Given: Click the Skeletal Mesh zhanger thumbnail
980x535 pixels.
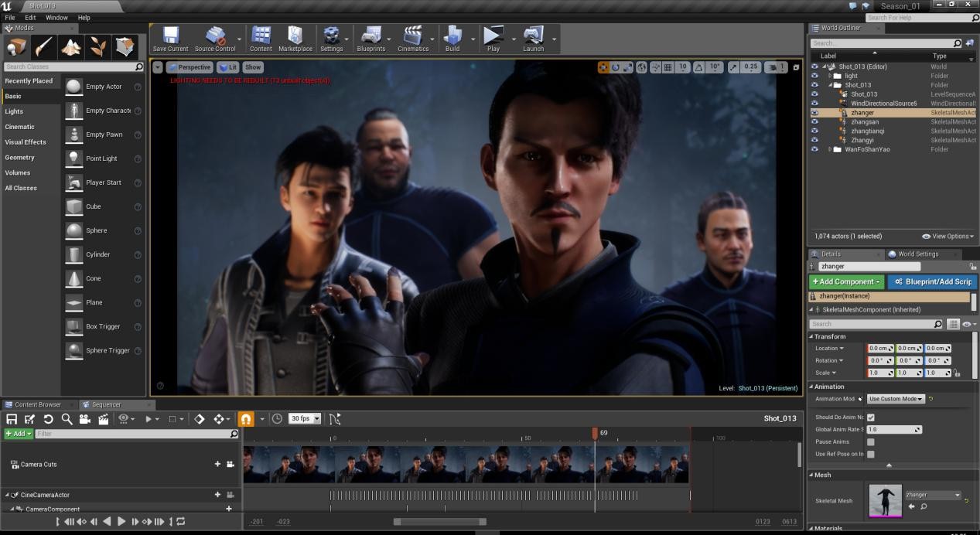Looking at the screenshot, I should coord(886,501).
